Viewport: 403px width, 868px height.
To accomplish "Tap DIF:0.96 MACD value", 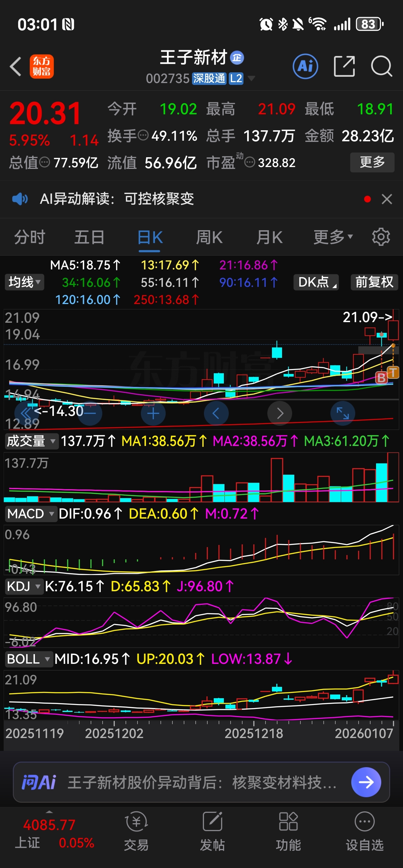I will 90,514.
